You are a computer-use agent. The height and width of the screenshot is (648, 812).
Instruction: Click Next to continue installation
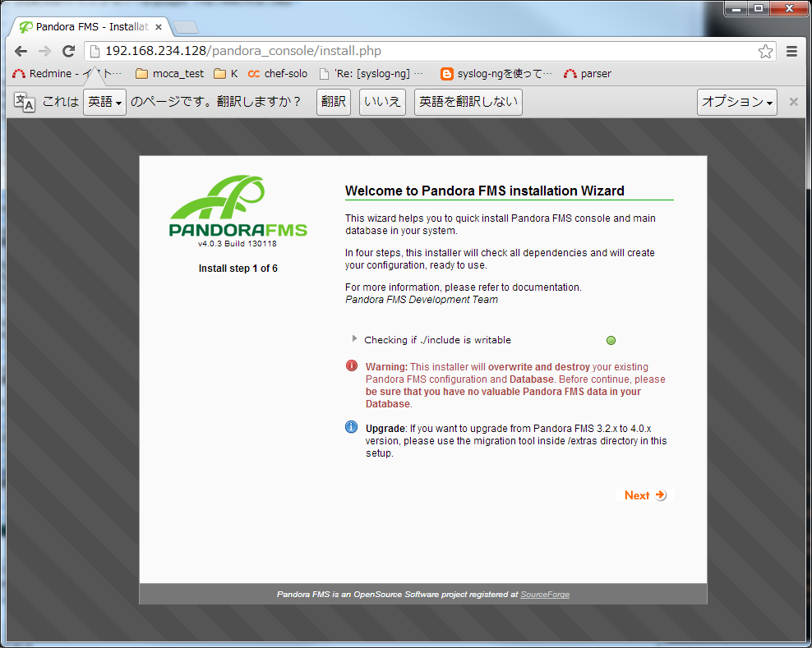tap(644, 495)
